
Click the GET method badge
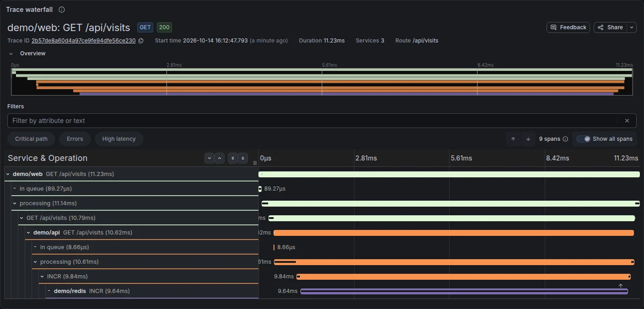pyautogui.click(x=145, y=27)
